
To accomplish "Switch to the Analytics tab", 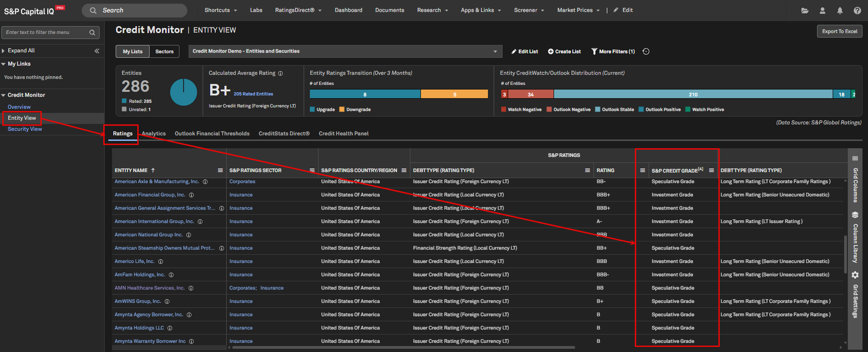I will coord(154,134).
